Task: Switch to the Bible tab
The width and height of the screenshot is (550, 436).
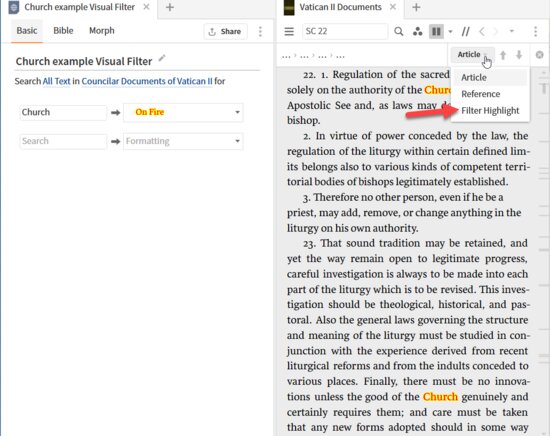Action: point(63,31)
